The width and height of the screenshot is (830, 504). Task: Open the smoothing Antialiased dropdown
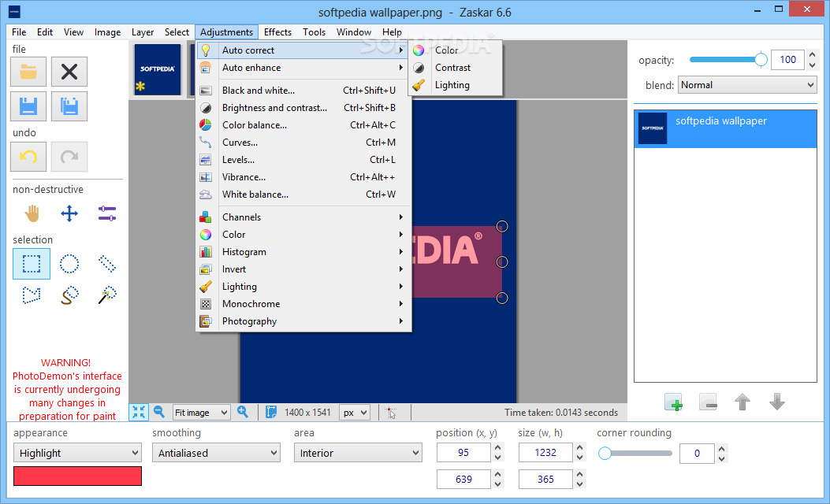click(216, 453)
